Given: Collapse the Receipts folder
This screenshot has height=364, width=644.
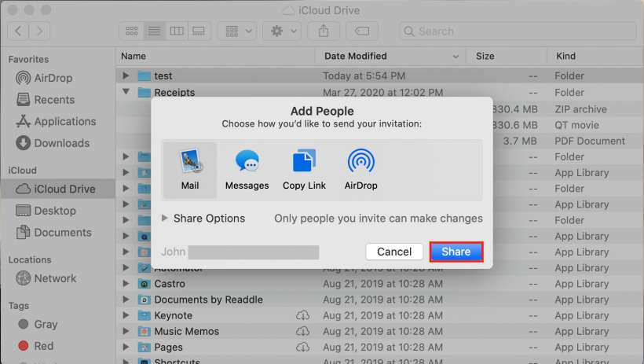Looking at the screenshot, I should 126,92.
